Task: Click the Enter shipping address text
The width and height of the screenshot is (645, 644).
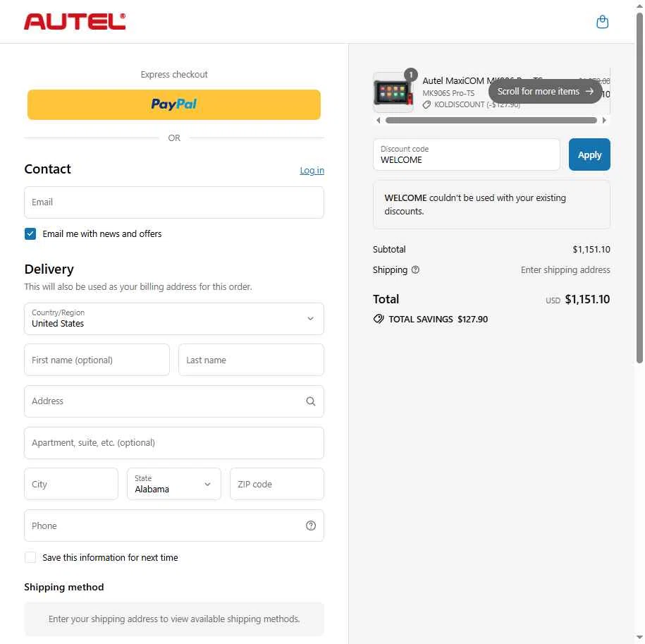Action: click(x=565, y=270)
